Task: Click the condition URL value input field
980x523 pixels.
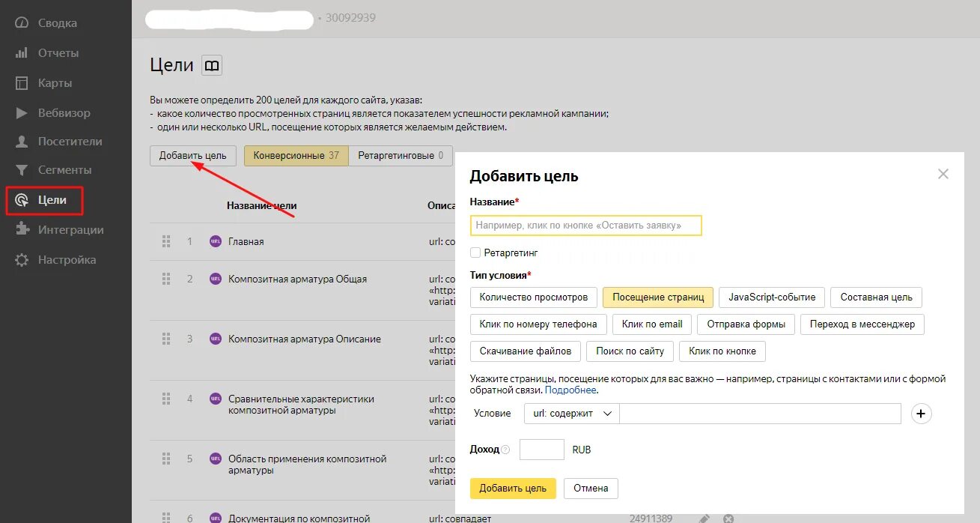Action: tap(761, 414)
